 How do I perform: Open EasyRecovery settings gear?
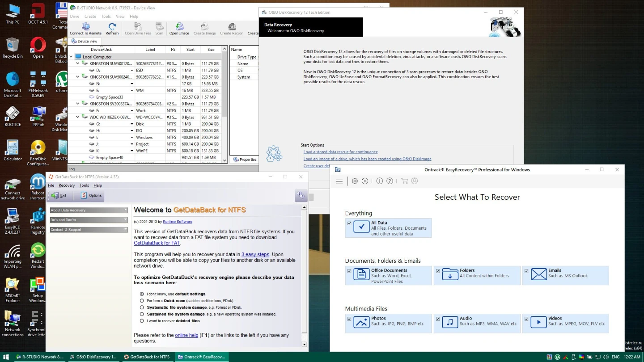click(355, 181)
